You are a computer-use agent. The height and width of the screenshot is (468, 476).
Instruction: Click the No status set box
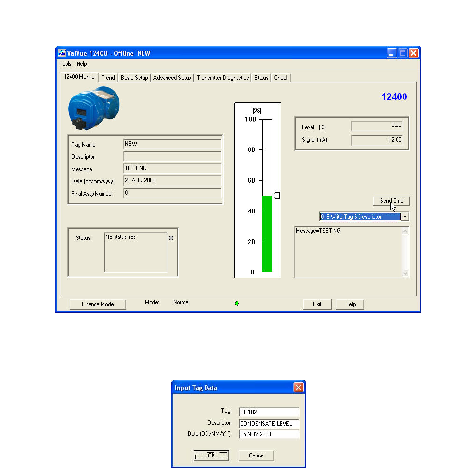pyautogui.click(x=135, y=252)
